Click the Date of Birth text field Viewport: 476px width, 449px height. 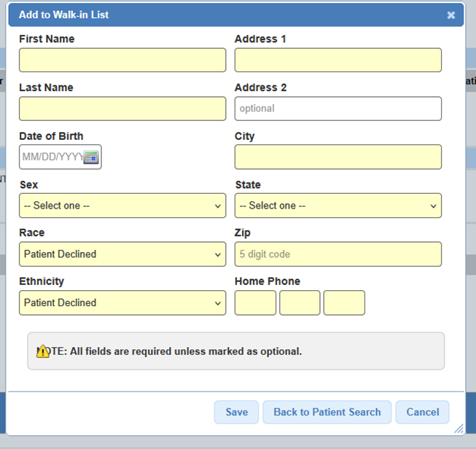[x=51, y=157]
